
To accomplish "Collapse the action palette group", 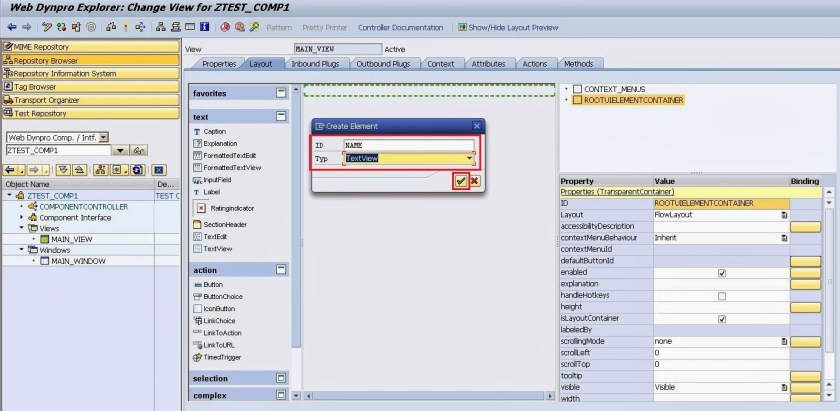I will 281,270.
